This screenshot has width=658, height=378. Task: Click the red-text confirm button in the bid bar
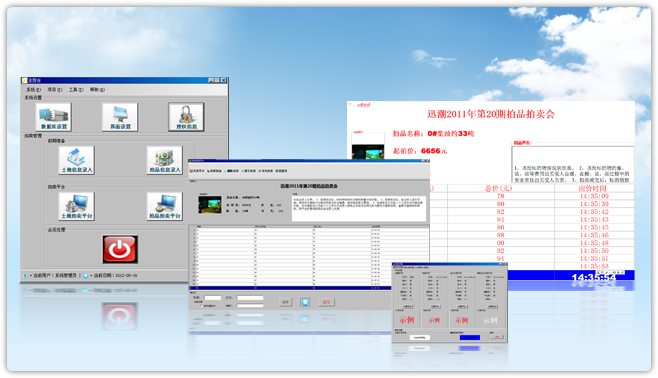pyautogui.click(x=326, y=302)
